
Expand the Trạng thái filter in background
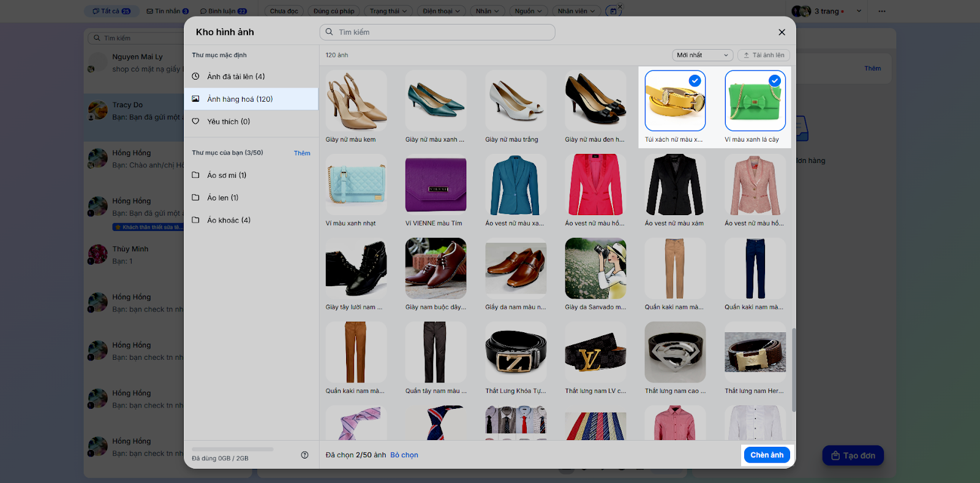[388, 11]
